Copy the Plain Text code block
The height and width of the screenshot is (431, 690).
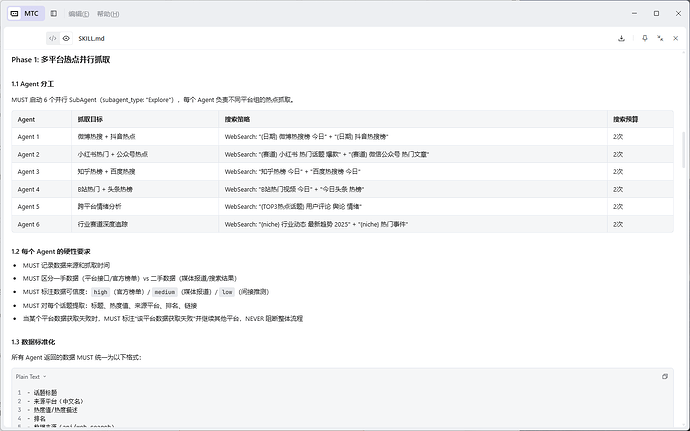(664, 376)
